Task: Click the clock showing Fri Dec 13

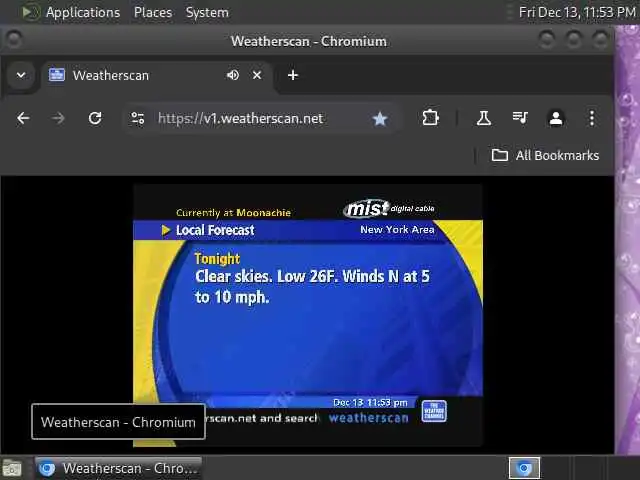Action: pos(577,12)
